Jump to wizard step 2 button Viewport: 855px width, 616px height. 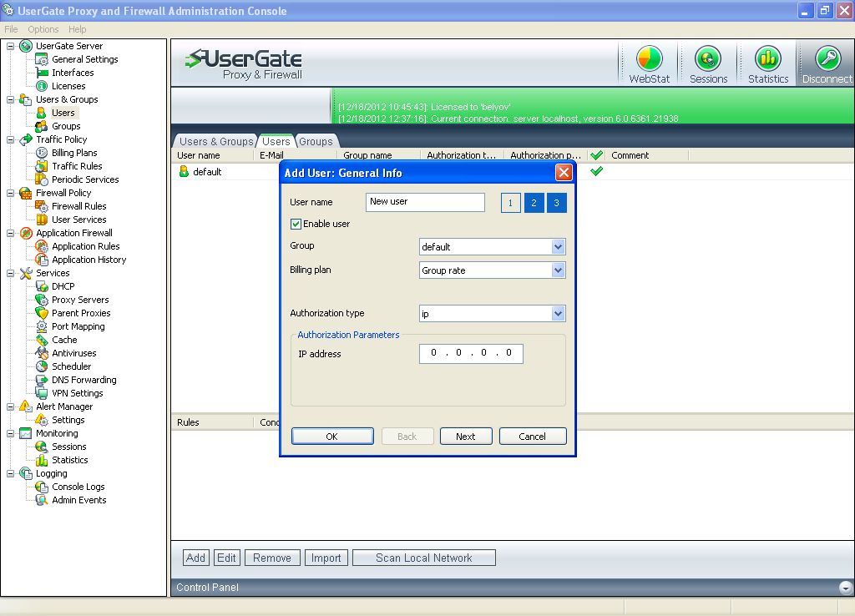point(534,203)
